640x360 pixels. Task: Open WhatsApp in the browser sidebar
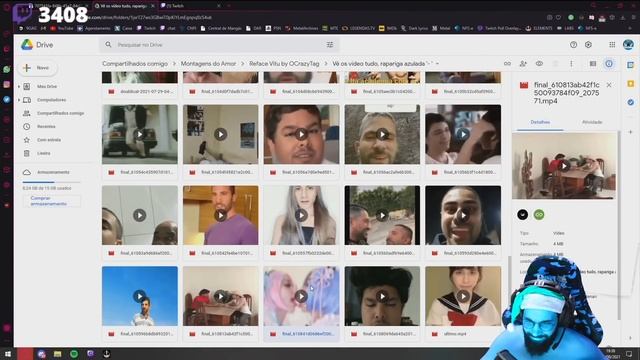pos(7,69)
